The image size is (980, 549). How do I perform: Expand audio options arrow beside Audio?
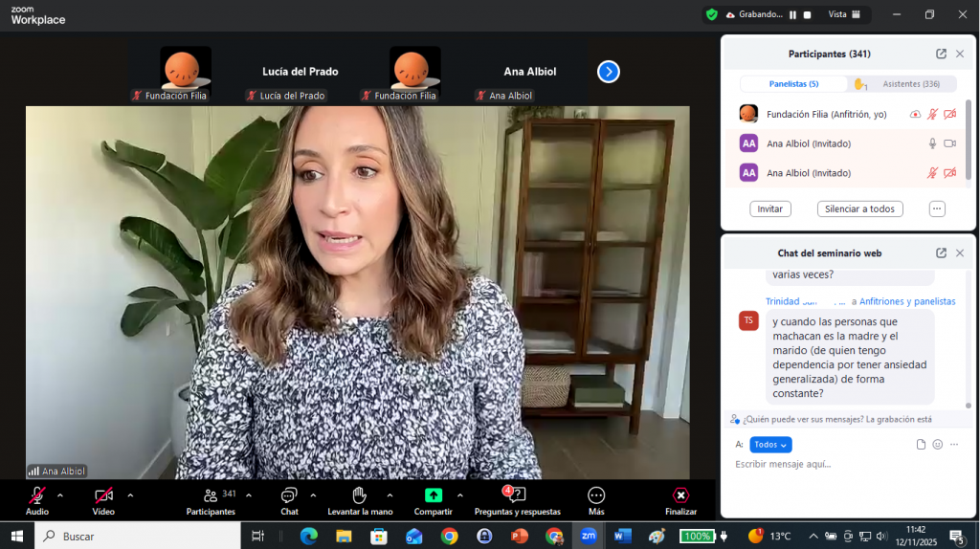point(60,495)
